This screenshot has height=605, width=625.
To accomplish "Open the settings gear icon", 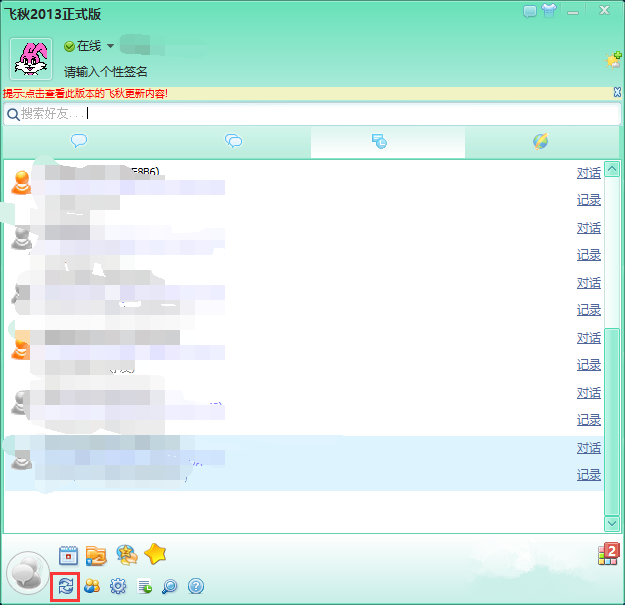I will (118, 586).
